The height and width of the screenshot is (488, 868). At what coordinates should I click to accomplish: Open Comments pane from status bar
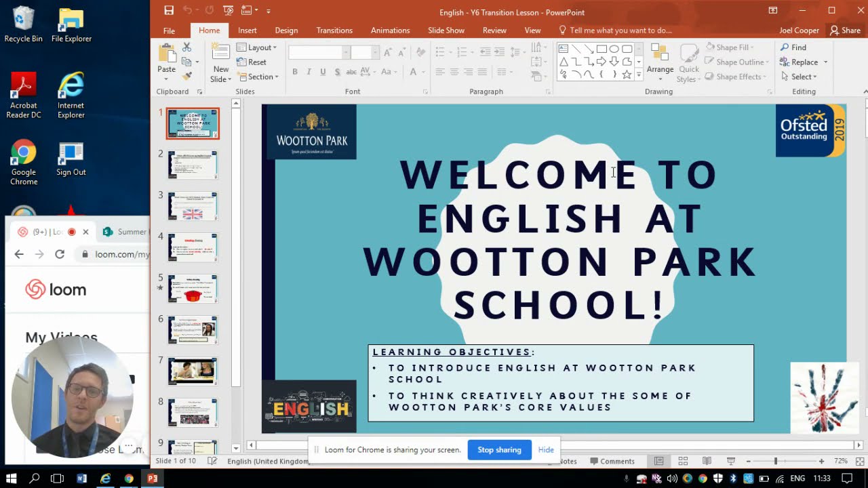[612, 461]
